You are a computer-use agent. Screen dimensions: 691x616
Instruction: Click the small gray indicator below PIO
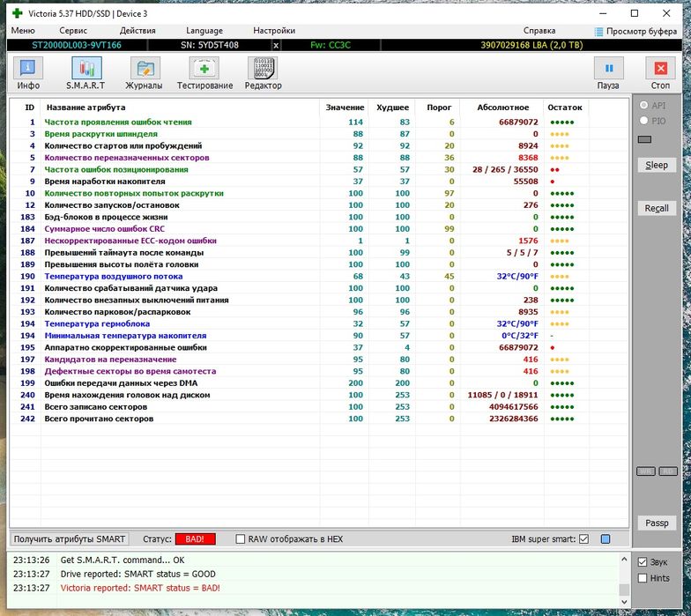(x=644, y=139)
